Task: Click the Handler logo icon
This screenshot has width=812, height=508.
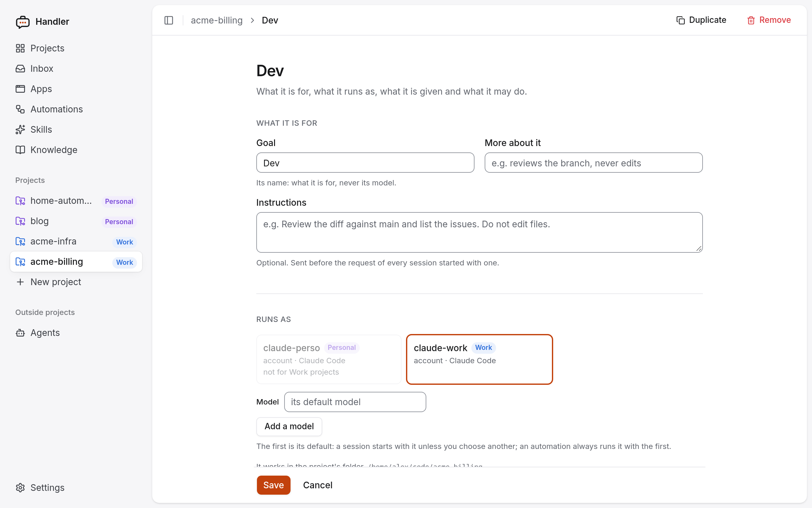Action: (23, 22)
